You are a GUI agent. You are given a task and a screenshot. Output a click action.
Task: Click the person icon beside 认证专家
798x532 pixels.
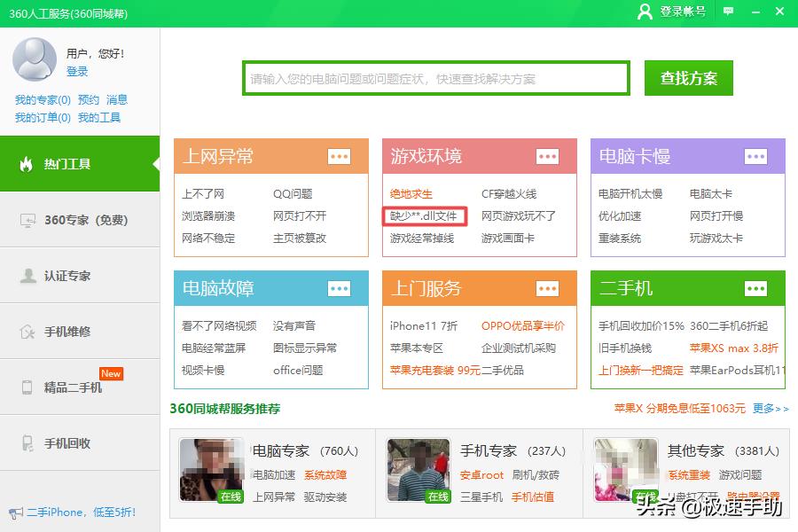[x=28, y=276]
